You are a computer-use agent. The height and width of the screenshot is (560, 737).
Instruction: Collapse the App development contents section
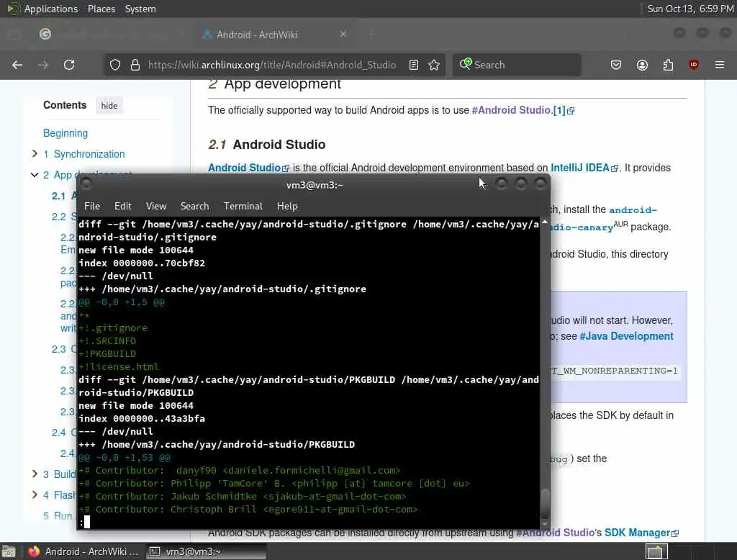(x=35, y=174)
